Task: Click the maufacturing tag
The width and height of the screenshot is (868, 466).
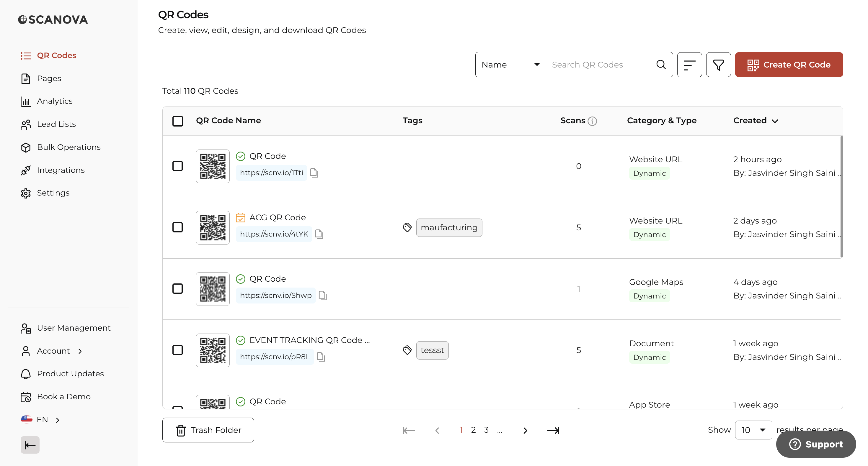Action: tap(449, 228)
